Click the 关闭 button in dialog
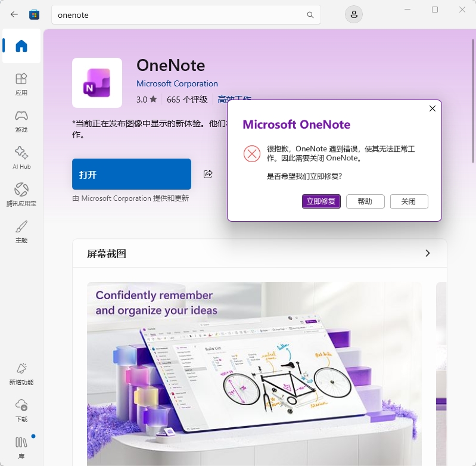The image size is (476, 466). (409, 201)
